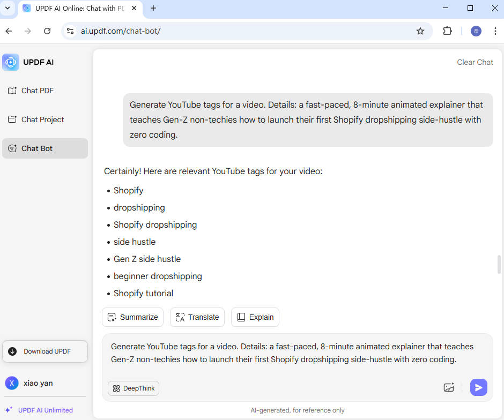504x420 pixels.
Task: Select the UPDF AI Online browser tab
Action: (80, 9)
